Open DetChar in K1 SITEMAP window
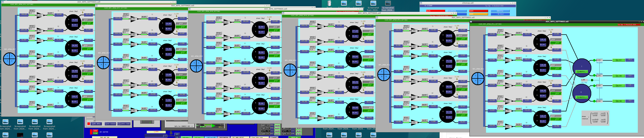 coord(501,11)
